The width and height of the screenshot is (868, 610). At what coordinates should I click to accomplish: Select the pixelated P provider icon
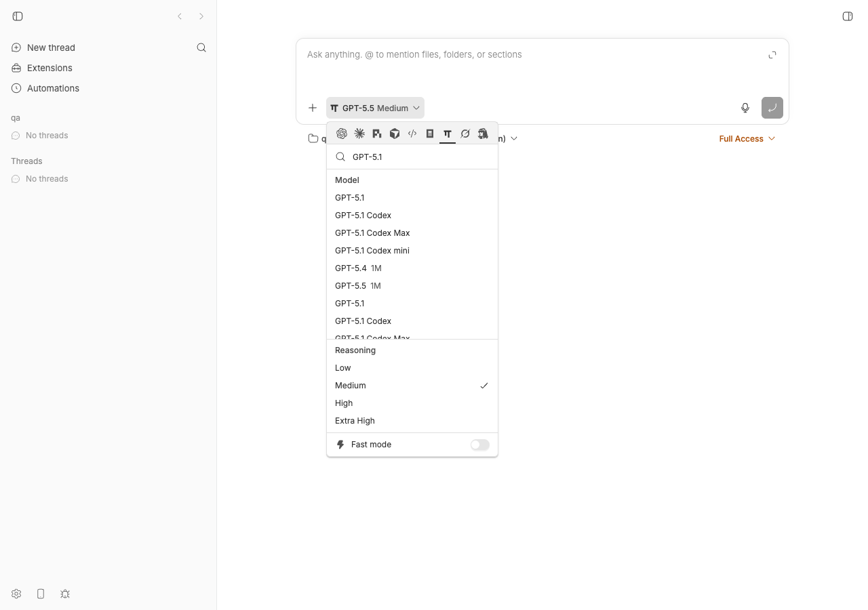click(377, 134)
